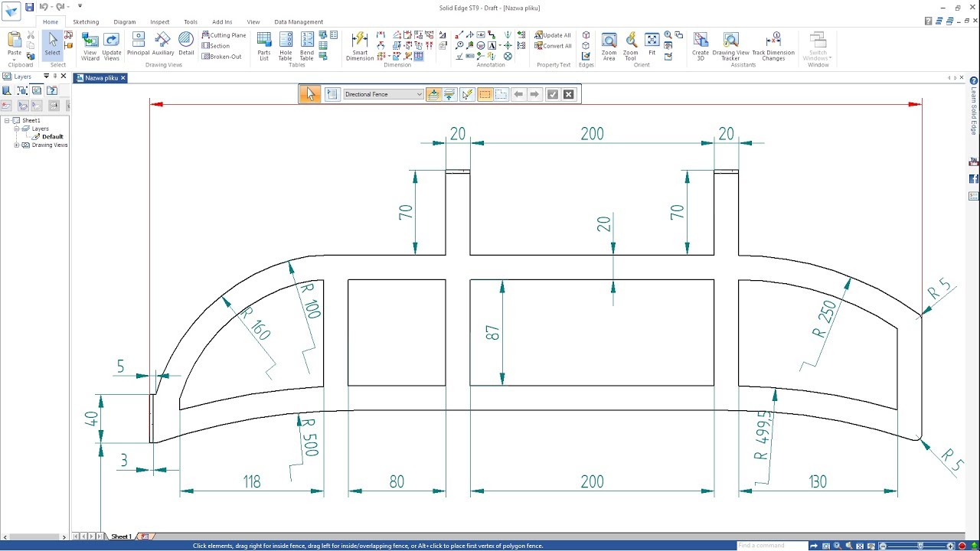Open the Inspect menu tab
The image size is (980, 551).
point(159,21)
